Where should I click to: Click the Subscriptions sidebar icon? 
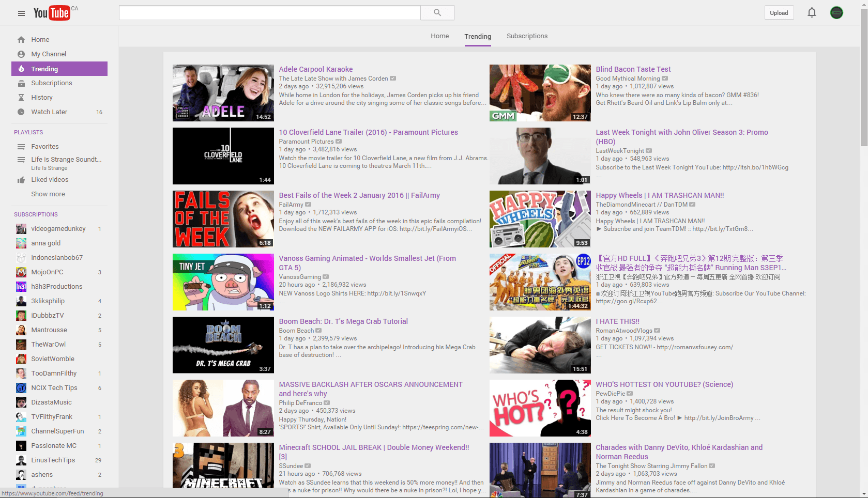(x=21, y=83)
